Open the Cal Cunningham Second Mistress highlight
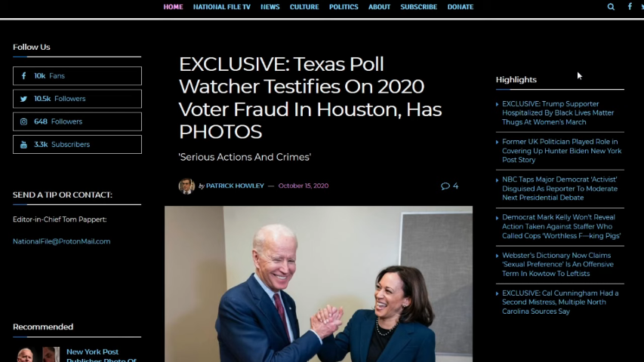The height and width of the screenshot is (362, 644). pos(560,302)
